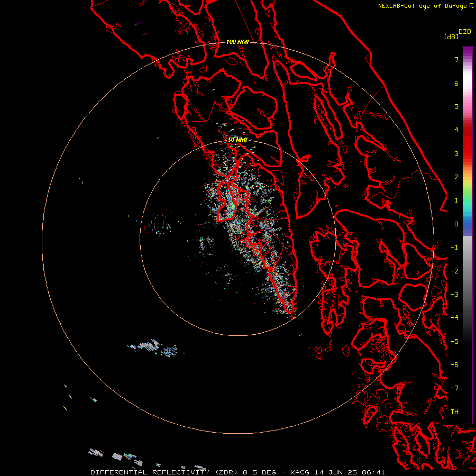Screen dimensions: 476x476
Task: Click the 3 value on the color scale
Action: (456, 153)
